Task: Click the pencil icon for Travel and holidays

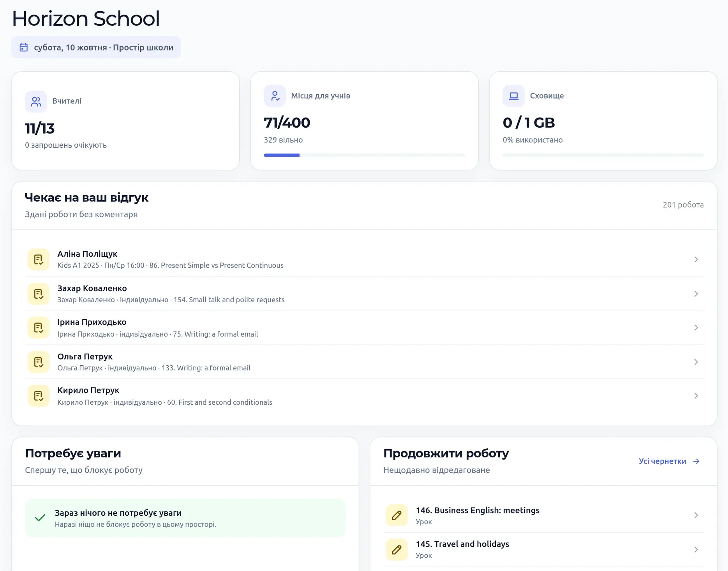Action: tap(397, 550)
